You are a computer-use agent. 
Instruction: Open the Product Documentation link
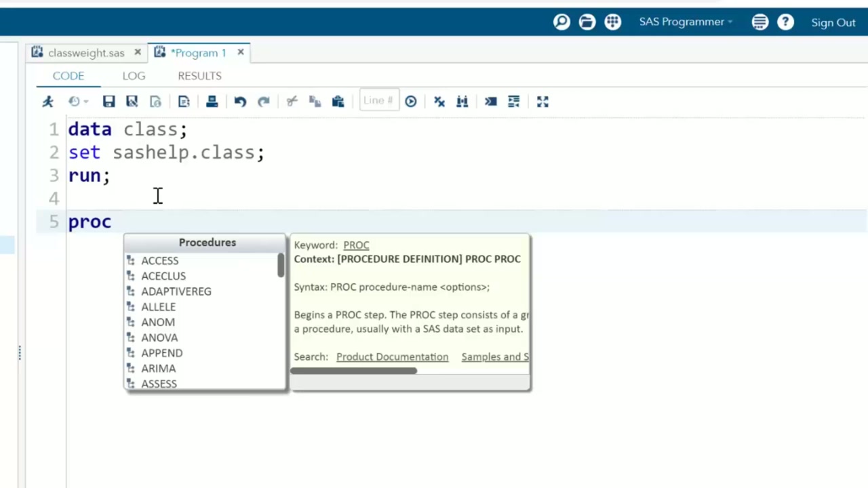point(392,357)
